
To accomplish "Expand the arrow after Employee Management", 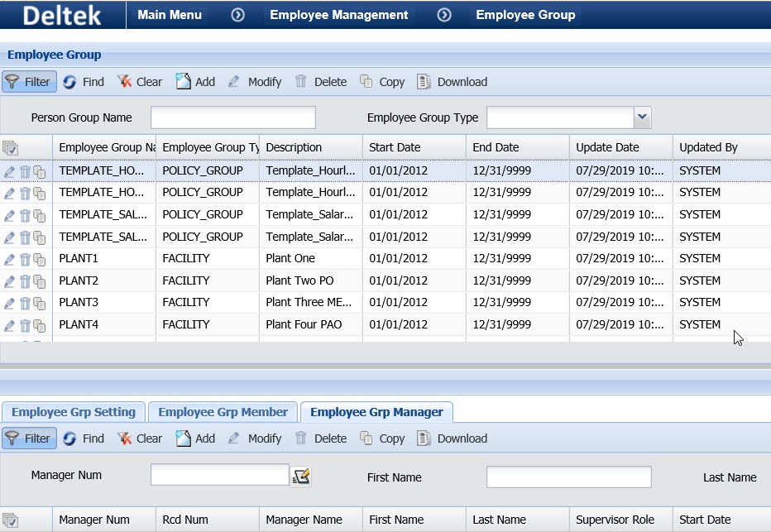I will pos(444,15).
